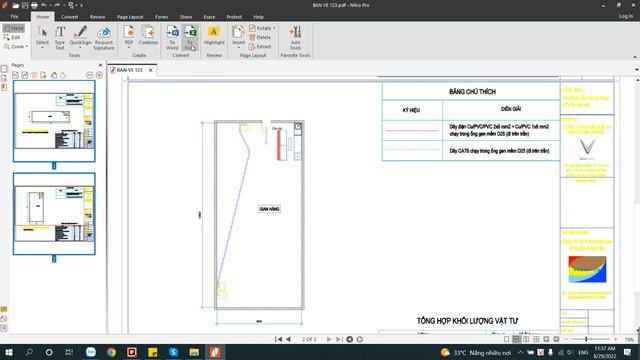Click the Combine files button
Image resolution: width=640 pixels, height=360 pixels.
[148, 35]
